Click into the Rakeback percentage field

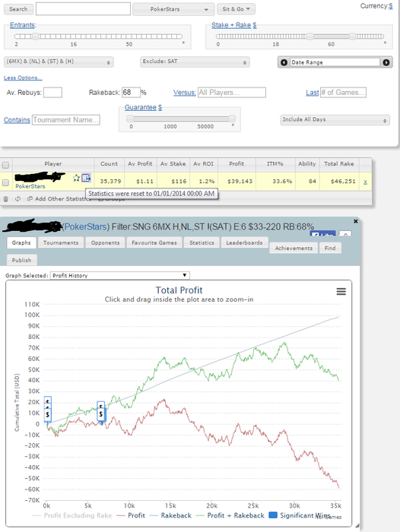(131, 93)
